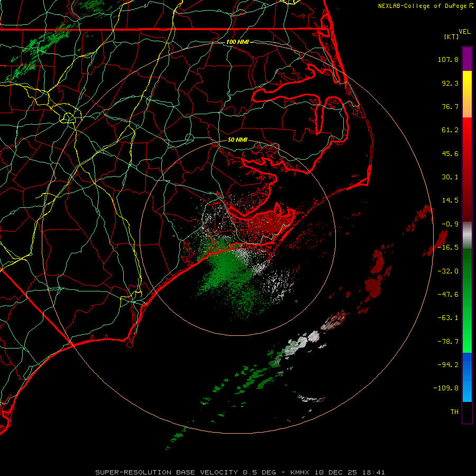Click the 100 NMI range ring label
This screenshot has width=476, height=476.
tap(237, 42)
